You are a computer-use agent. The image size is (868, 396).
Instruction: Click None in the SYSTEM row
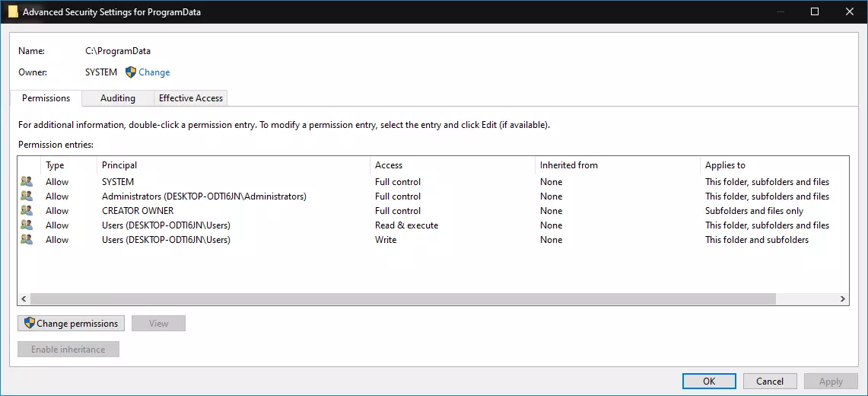click(552, 182)
